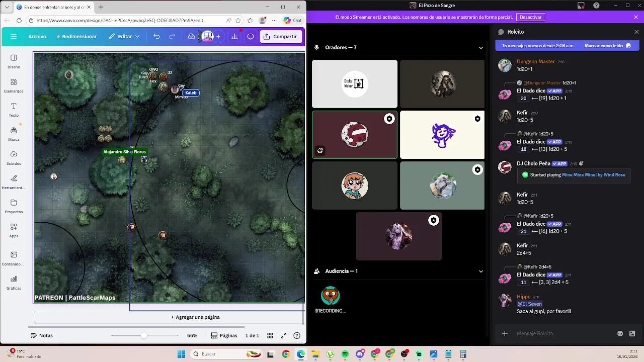
Task: Open the Editar mode dropdown
Action: [x=124, y=37]
